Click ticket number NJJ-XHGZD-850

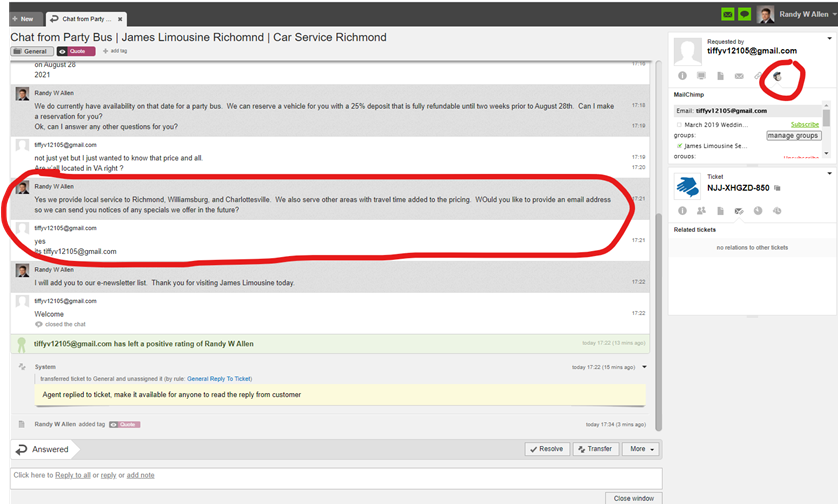click(x=738, y=188)
